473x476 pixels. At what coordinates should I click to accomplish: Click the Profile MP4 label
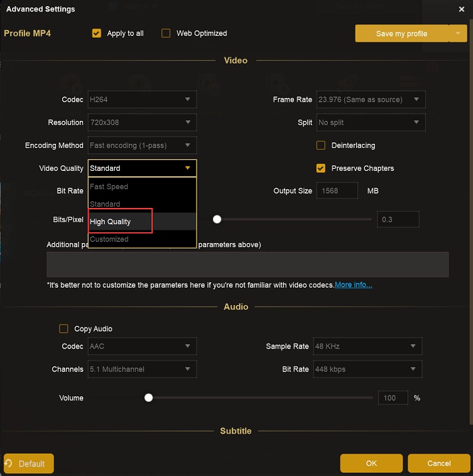[x=27, y=33]
